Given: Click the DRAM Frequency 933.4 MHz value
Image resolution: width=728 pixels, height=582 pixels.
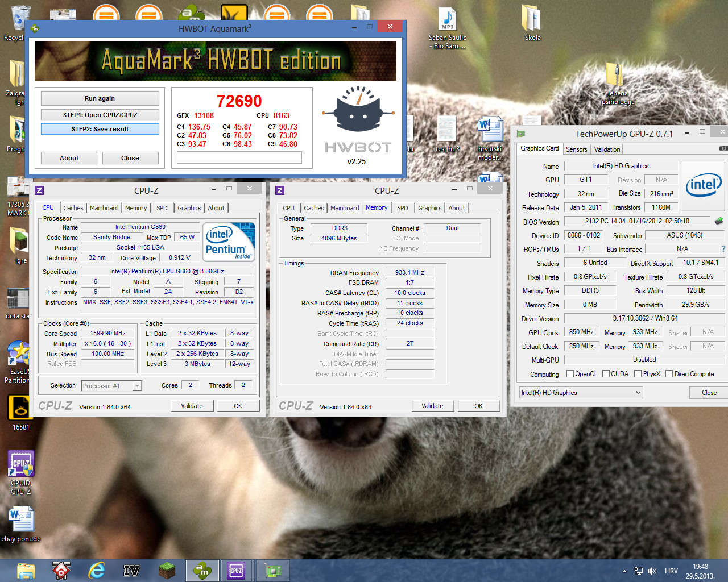Looking at the screenshot, I should tap(409, 272).
